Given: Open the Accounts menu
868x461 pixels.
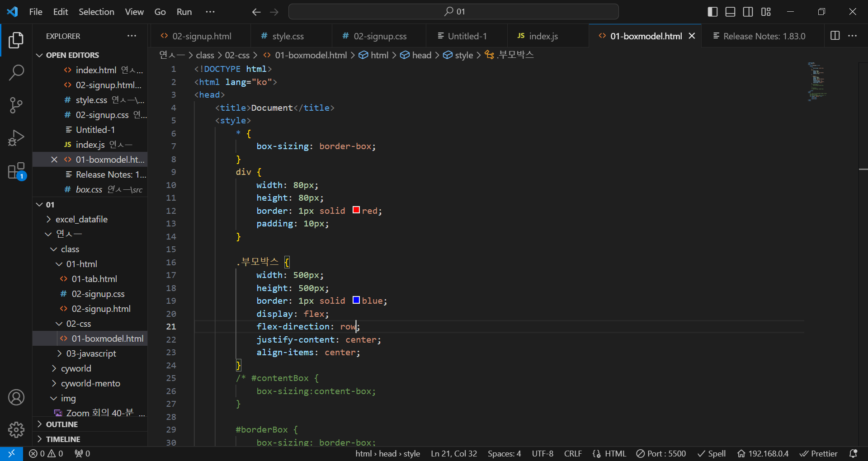Looking at the screenshot, I should [16, 398].
